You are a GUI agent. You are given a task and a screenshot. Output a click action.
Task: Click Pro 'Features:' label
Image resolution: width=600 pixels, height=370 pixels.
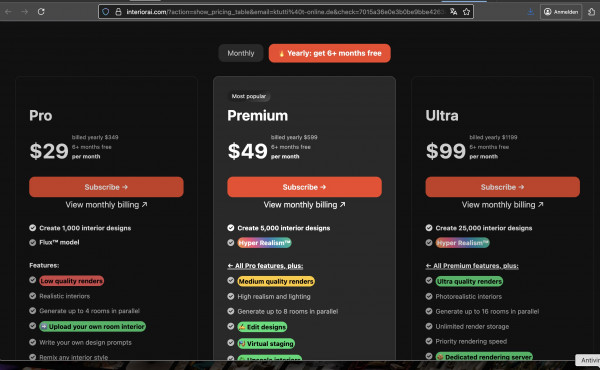(44, 265)
